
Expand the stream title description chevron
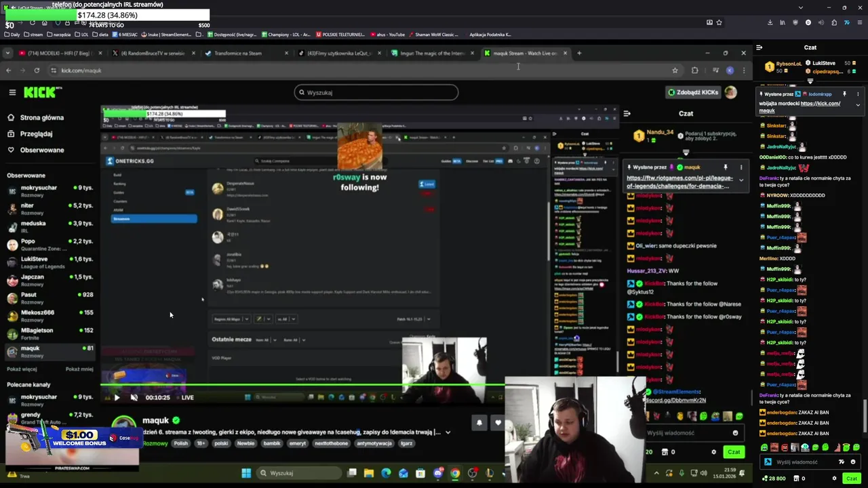point(448,432)
